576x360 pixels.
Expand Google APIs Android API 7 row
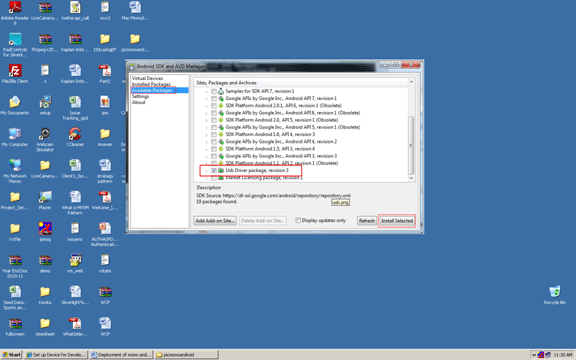coord(206,99)
